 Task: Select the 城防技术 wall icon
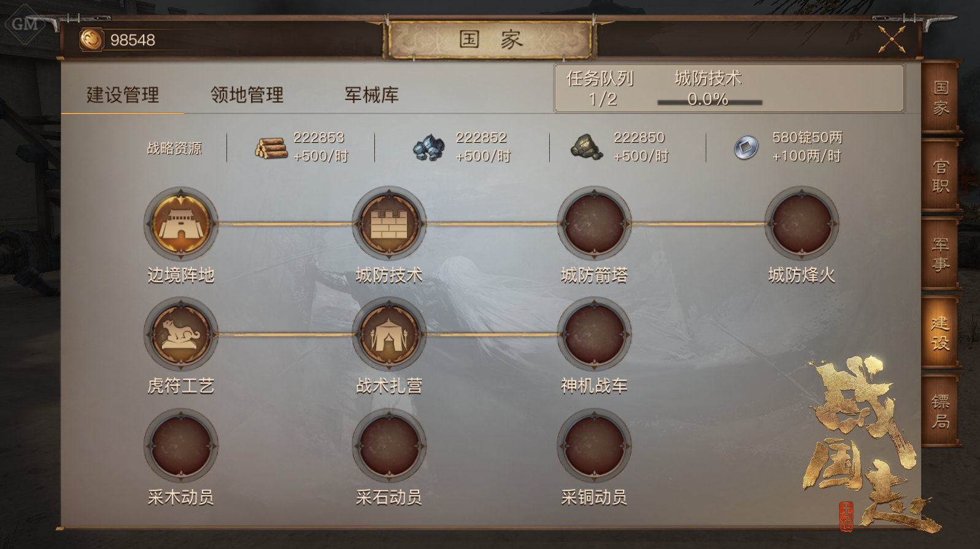click(389, 224)
